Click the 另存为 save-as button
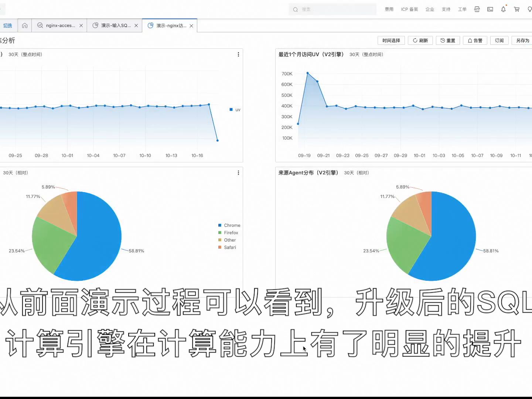Viewport: 532px width, 399px height. point(522,40)
